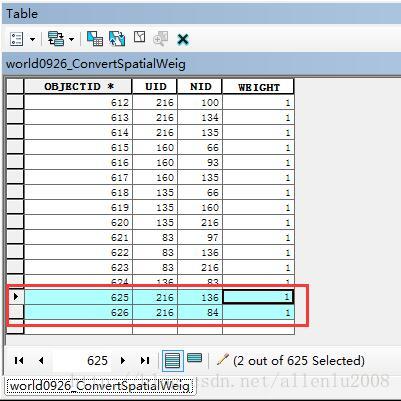This screenshot has height=401, width=401.
Task: Click NID cell 134 in row 613
Action: (200, 117)
